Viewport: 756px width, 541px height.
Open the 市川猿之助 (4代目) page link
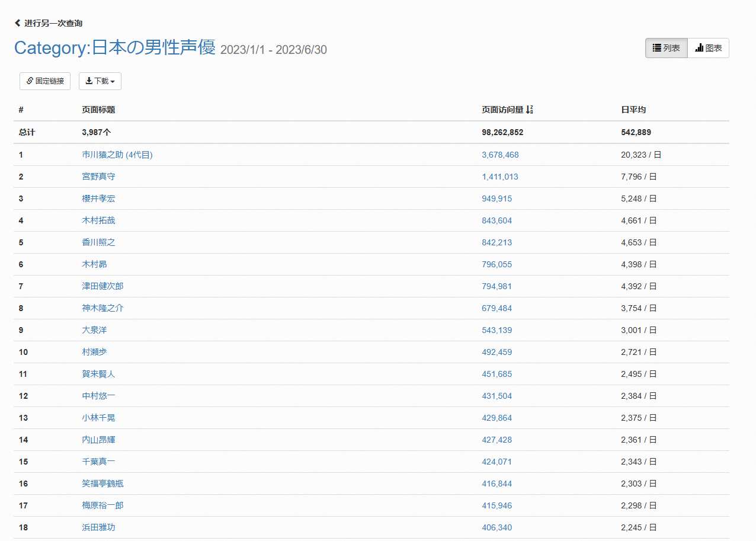click(x=117, y=155)
